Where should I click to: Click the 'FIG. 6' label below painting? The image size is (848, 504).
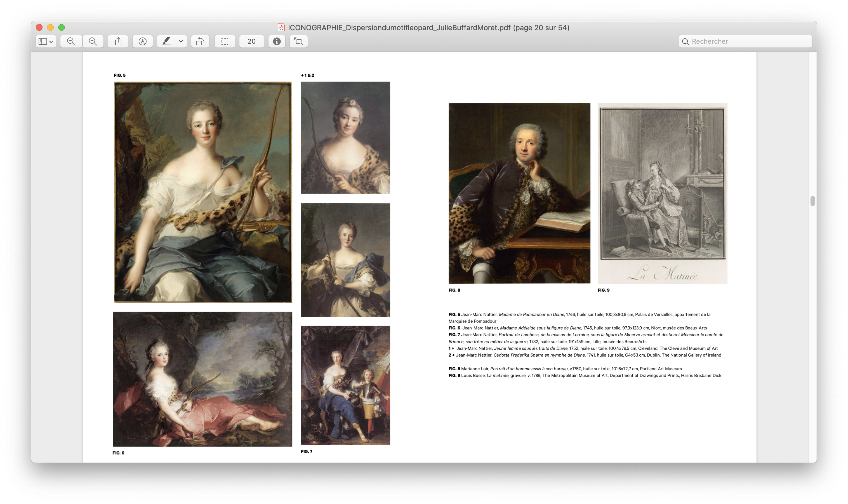coord(119,453)
